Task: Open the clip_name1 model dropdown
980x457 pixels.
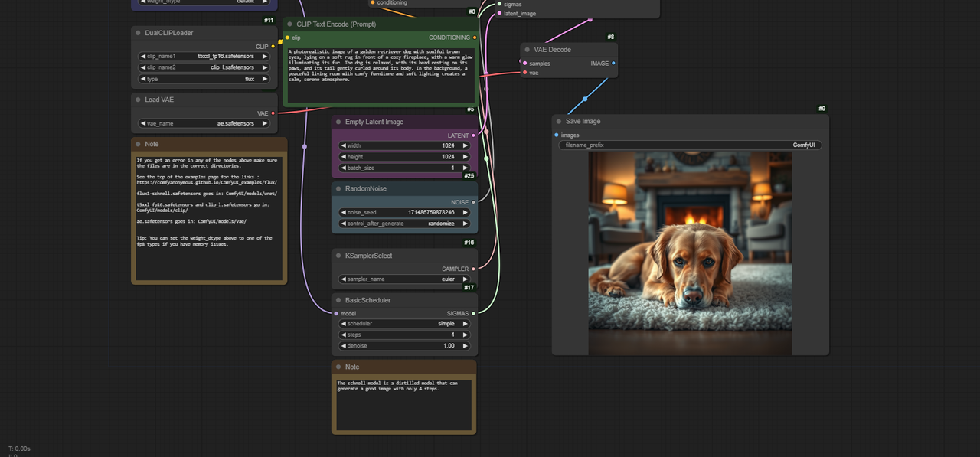Action: tap(204, 56)
